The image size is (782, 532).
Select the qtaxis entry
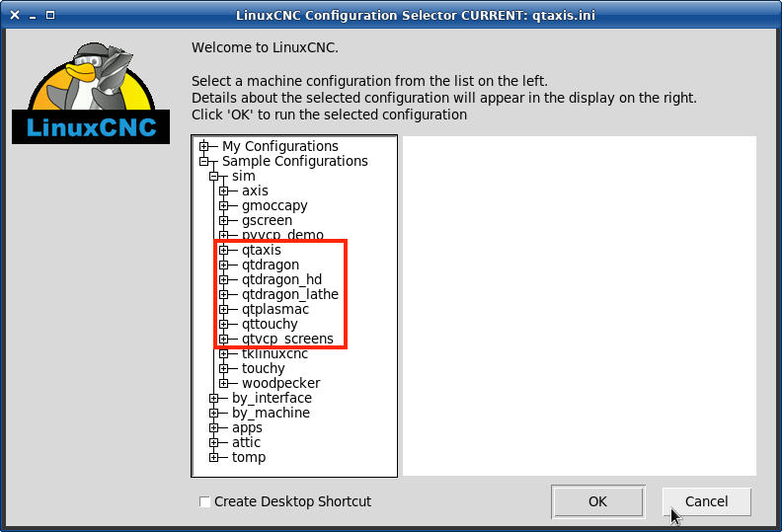pyautogui.click(x=262, y=250)
